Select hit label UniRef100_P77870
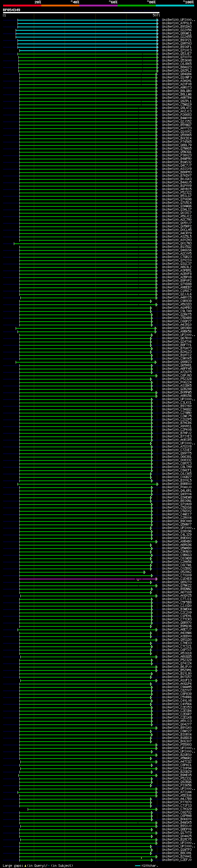 (x=177, y=802)
